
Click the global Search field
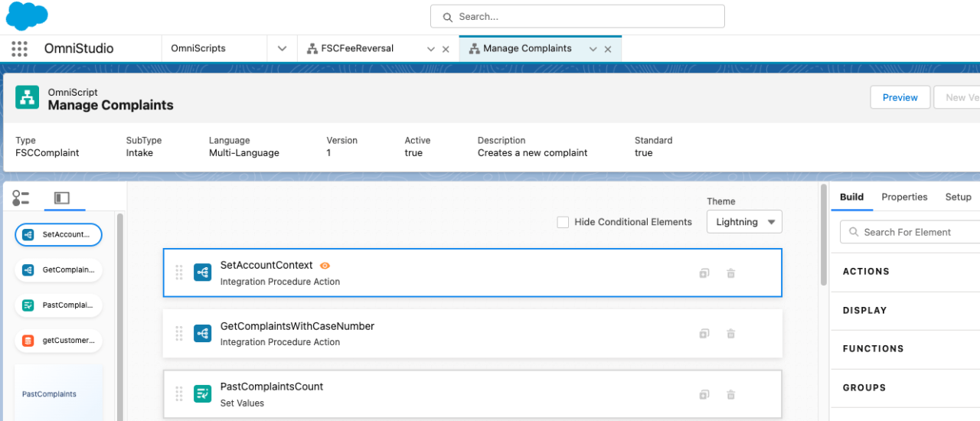[x=577, y=16]
